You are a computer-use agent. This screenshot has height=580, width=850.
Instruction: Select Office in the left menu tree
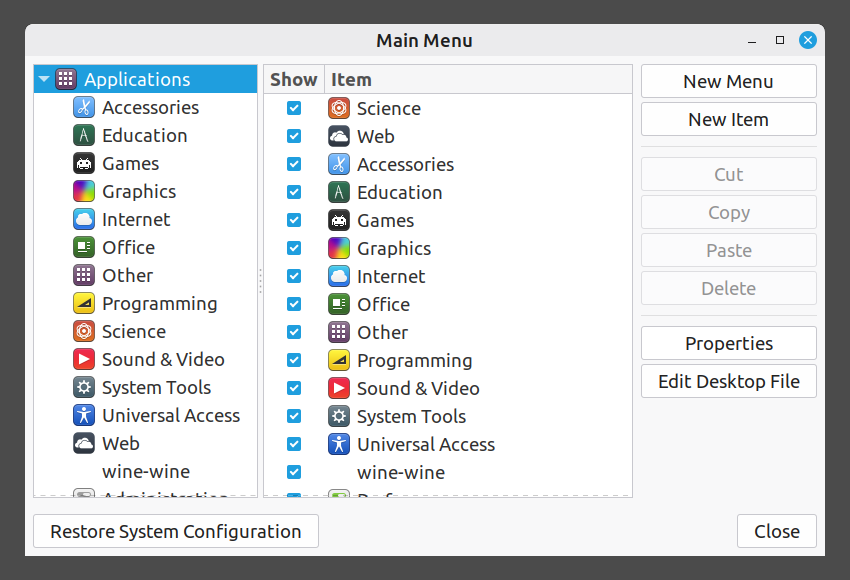coord(128,248)
